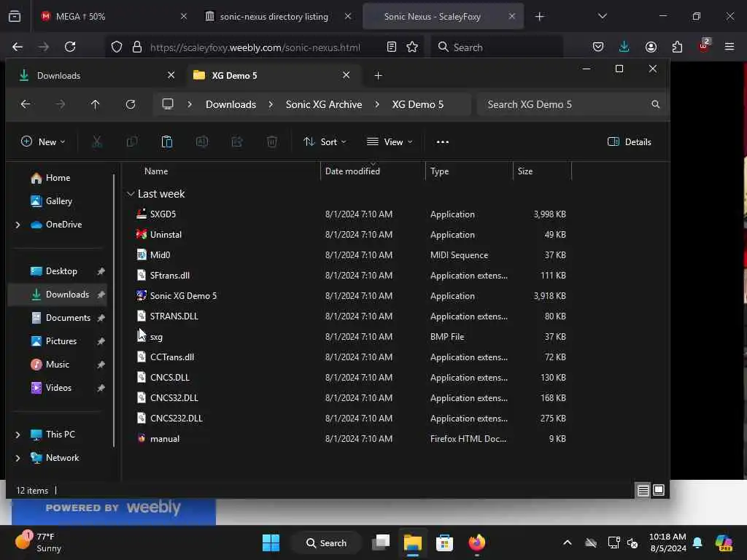This screenshot has width=747, height=560.
Task: Open Documents in the navigation pane
Action: [68, 318]
